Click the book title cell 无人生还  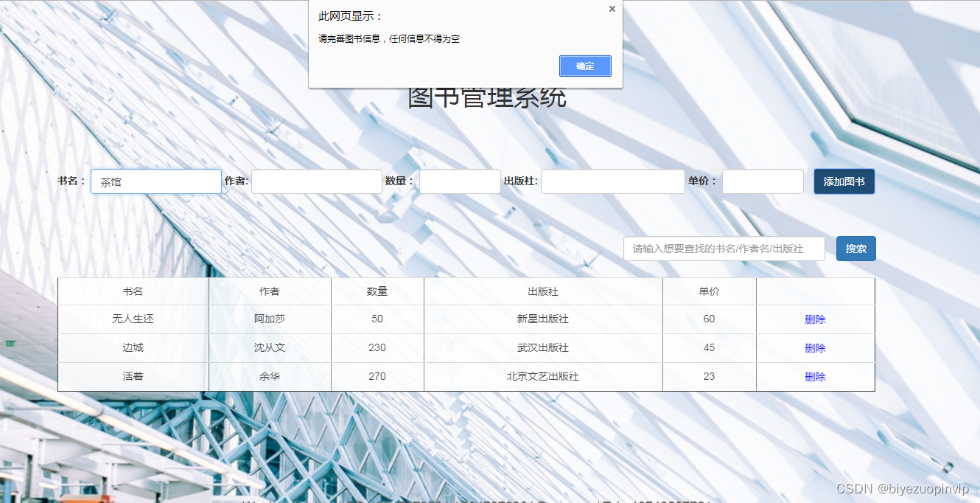pos(133,319)
